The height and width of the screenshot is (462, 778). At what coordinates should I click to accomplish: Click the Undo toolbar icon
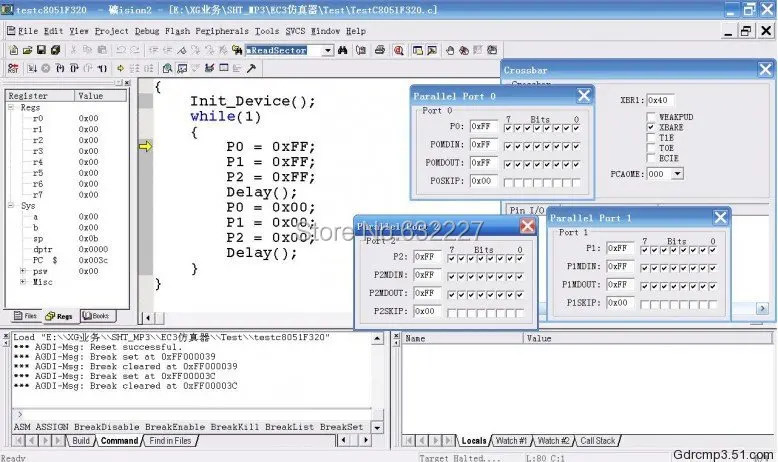coord(121,50)
